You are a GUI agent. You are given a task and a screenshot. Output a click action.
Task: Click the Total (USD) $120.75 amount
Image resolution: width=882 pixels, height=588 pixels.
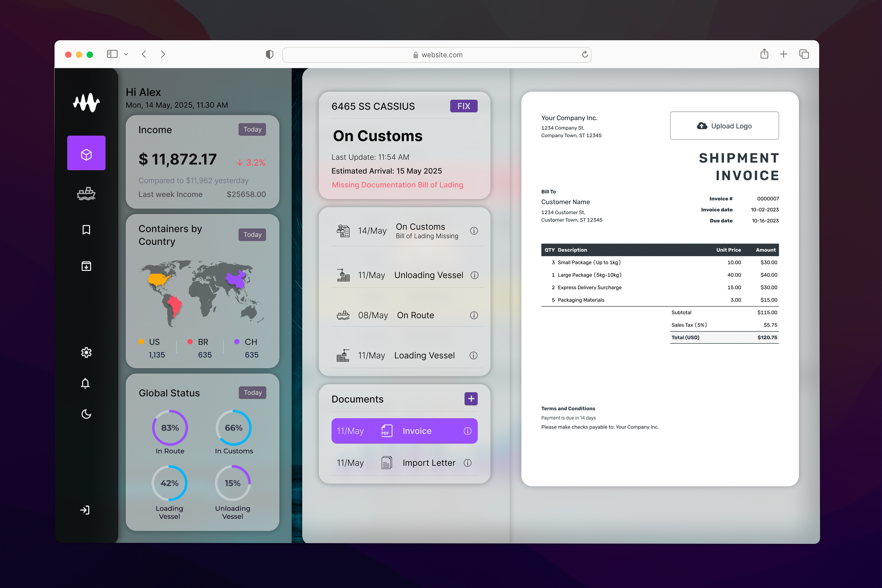[767, 337]
